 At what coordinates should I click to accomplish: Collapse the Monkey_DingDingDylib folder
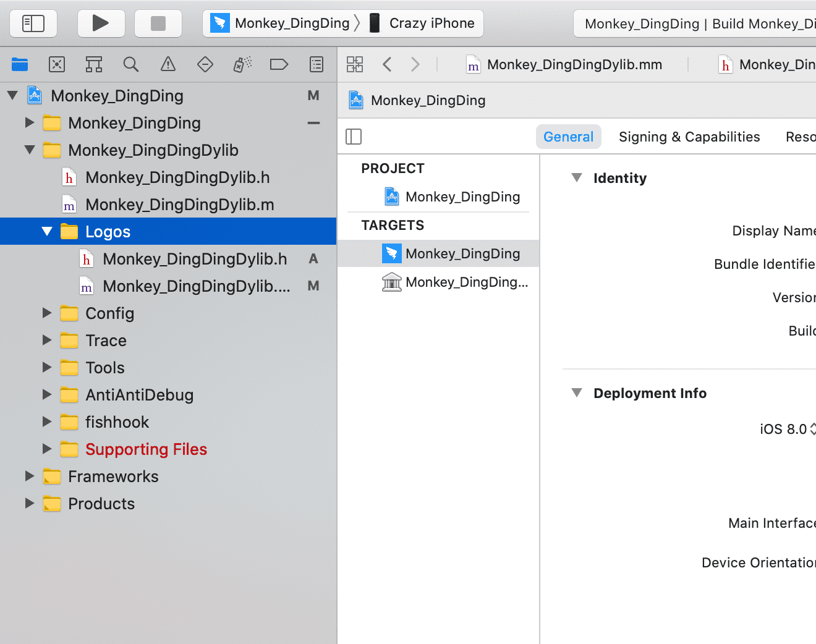coord(30,150)
